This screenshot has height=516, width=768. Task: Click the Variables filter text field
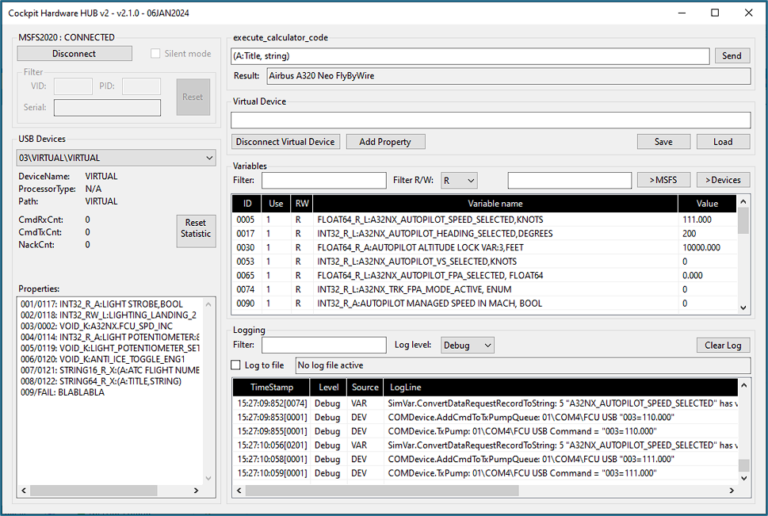tap(309, 180)
